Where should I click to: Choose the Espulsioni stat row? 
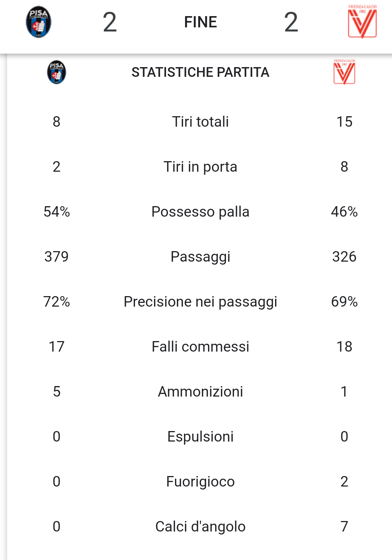(x=200, y=437)
